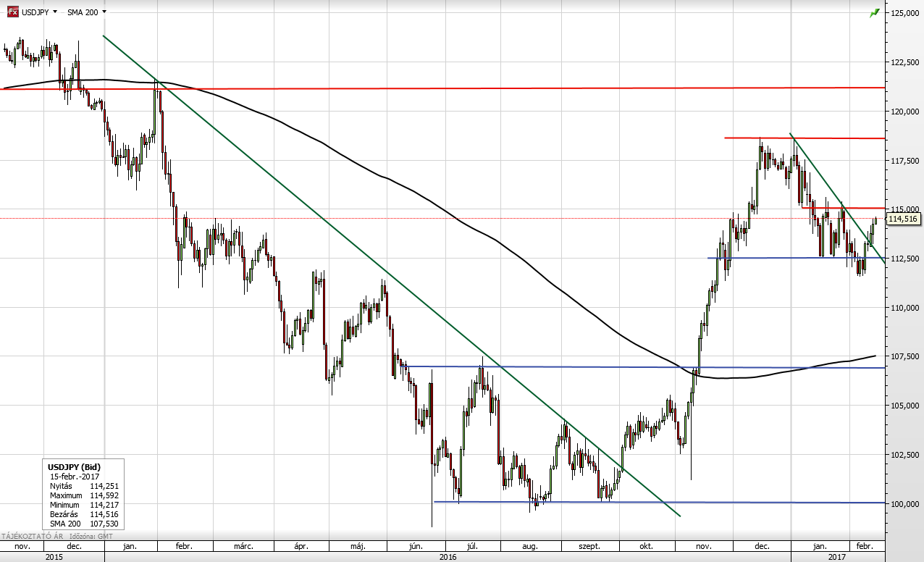Viewport: 924px width, 562px height.
Task: Click the 'szept.' month label on time axis
Action: click(x=590, y=545)
